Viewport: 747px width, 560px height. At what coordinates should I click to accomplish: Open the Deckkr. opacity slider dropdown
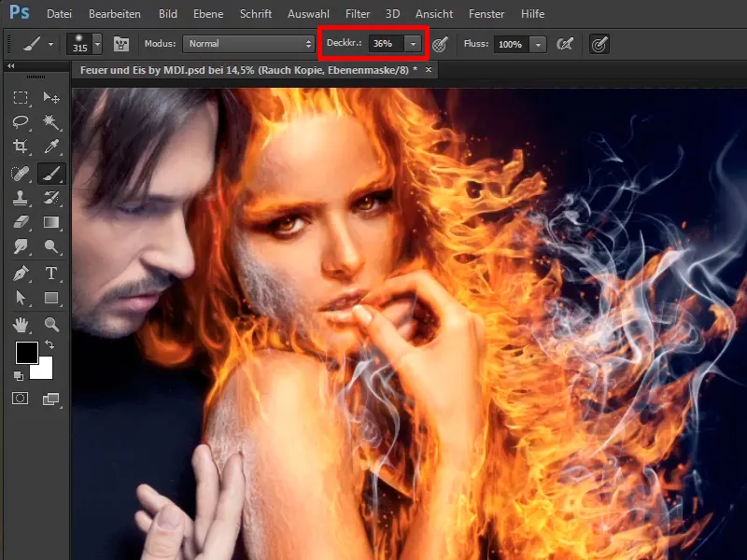[x=413, y=44]
